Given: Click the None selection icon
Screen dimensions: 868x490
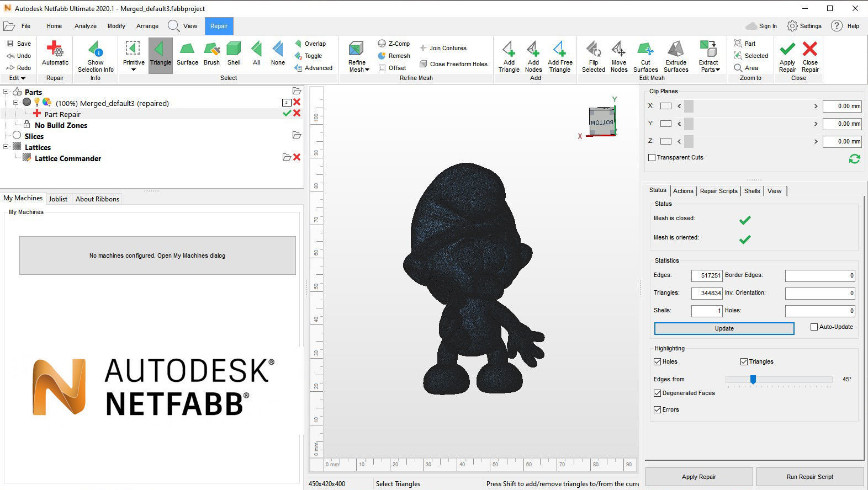Looking at the screenshot, I should pyautogui.click(x=278, y=54).
